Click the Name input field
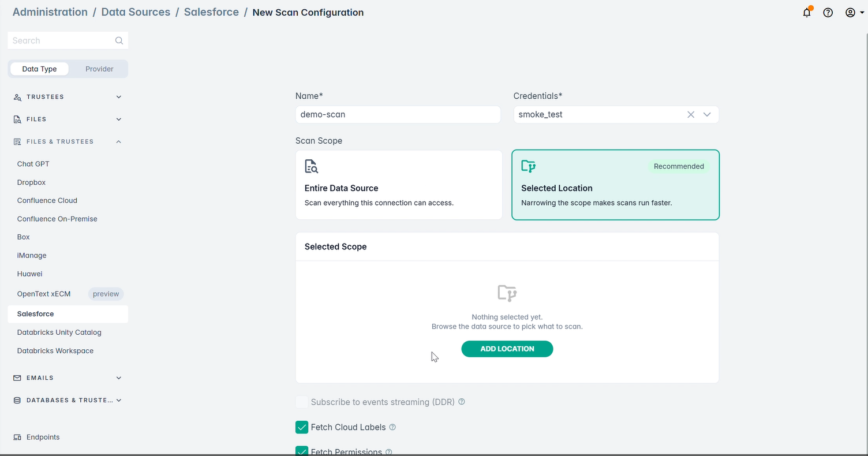This screenshot has height=456, width=868. [x=398, y=114]
